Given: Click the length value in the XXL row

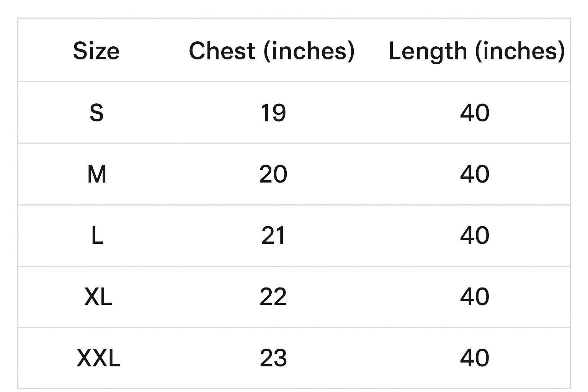Looking at the screenshot, I should click(475, 358).
